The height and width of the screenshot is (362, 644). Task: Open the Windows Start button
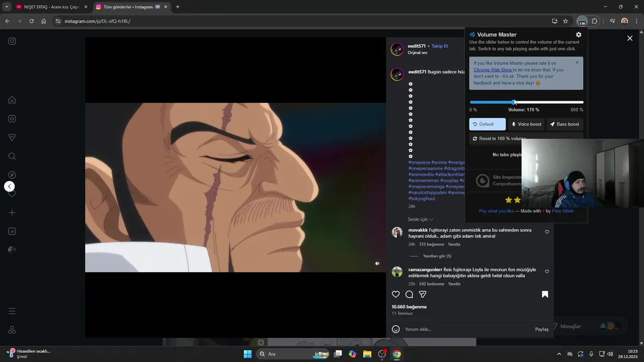(248, 354)
